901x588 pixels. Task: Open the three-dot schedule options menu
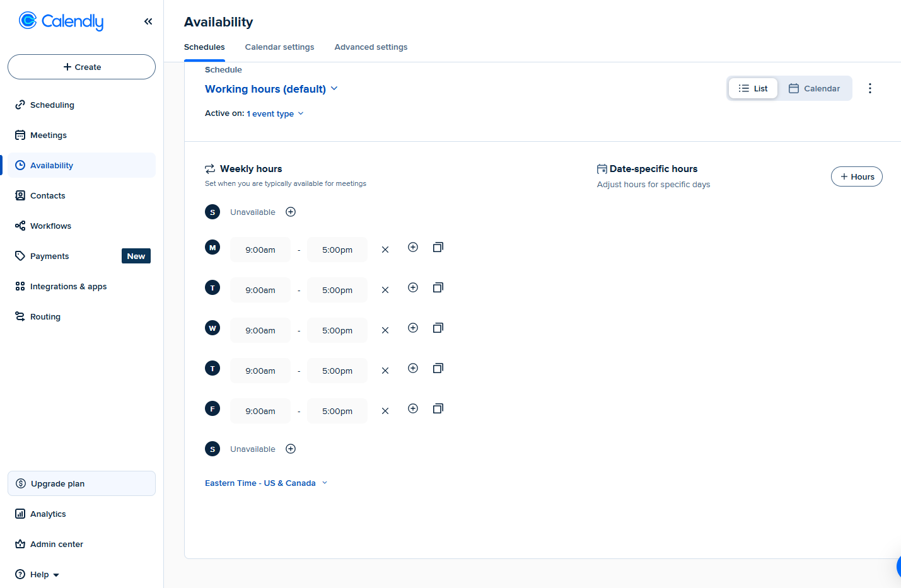click(870, 88)
